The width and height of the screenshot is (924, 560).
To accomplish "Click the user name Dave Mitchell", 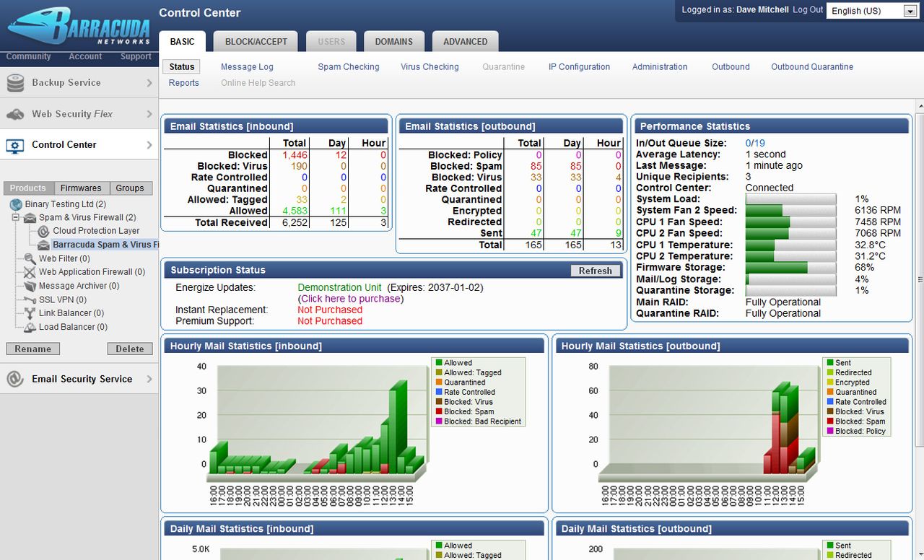I will [x=762, y=10].
